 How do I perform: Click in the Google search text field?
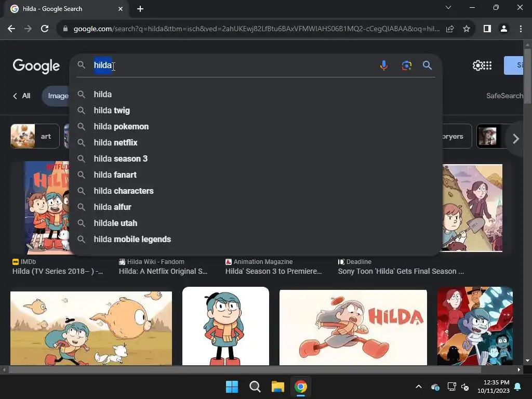pyautogui.click(x=233, y=65)
